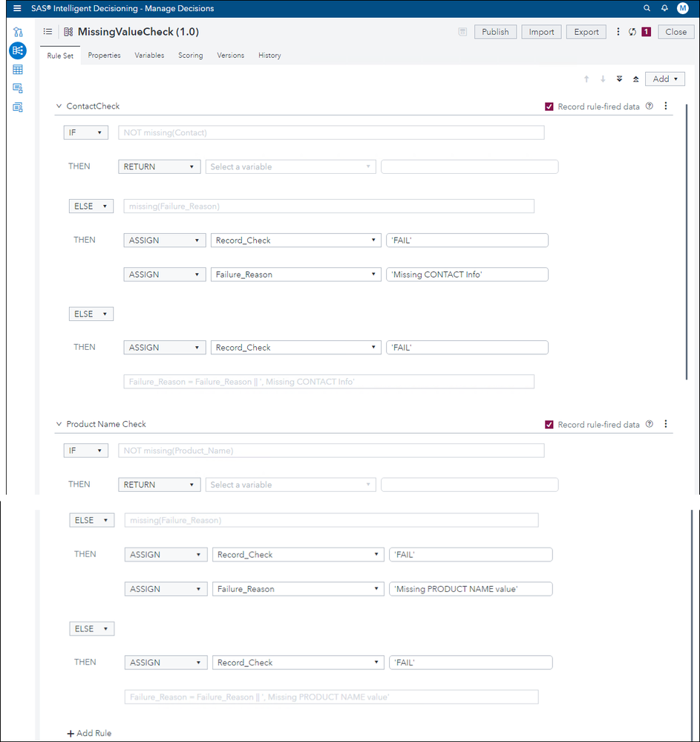Open the data tables sidebar icon
700x742 pixels.
click(x=18, y=70)
